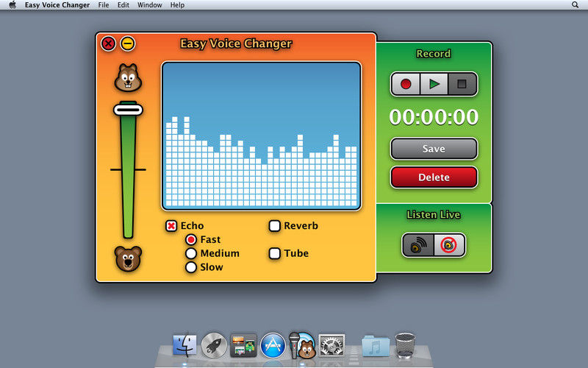
Task: Stop recording with the square stop button
Action: point(462,84)
